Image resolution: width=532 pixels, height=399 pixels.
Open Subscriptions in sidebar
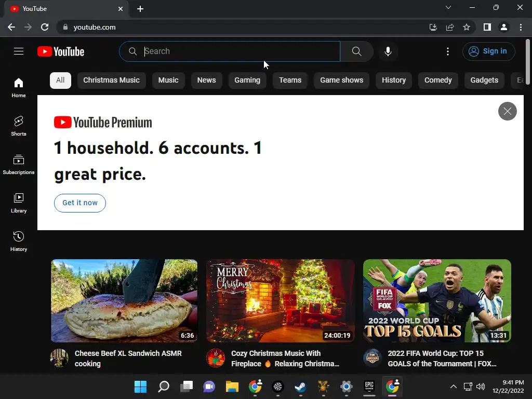(19, 164)
